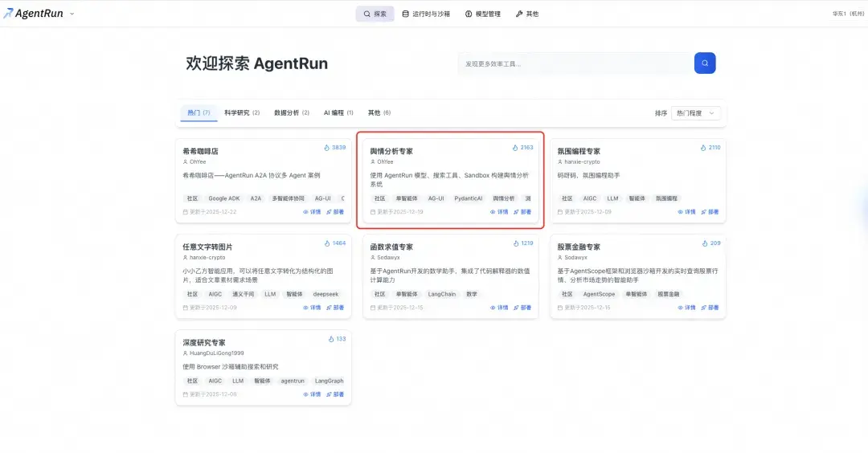Open the 深度研究专家 card title

tap(203, 342)
